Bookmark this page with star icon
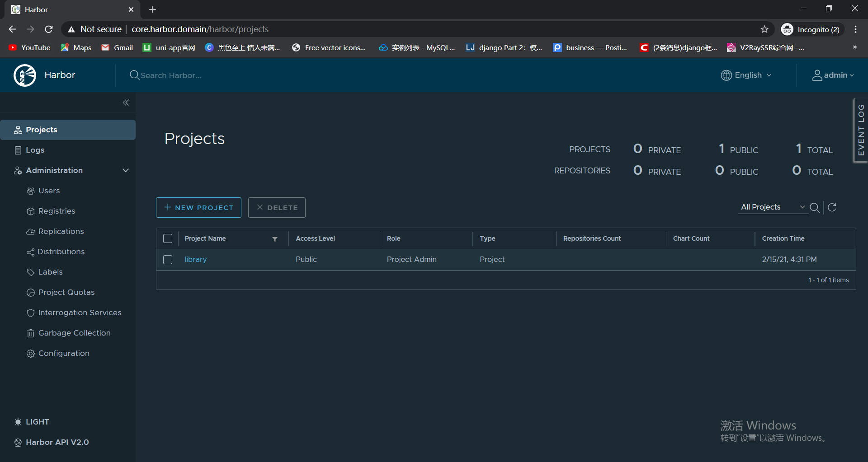 764,29
